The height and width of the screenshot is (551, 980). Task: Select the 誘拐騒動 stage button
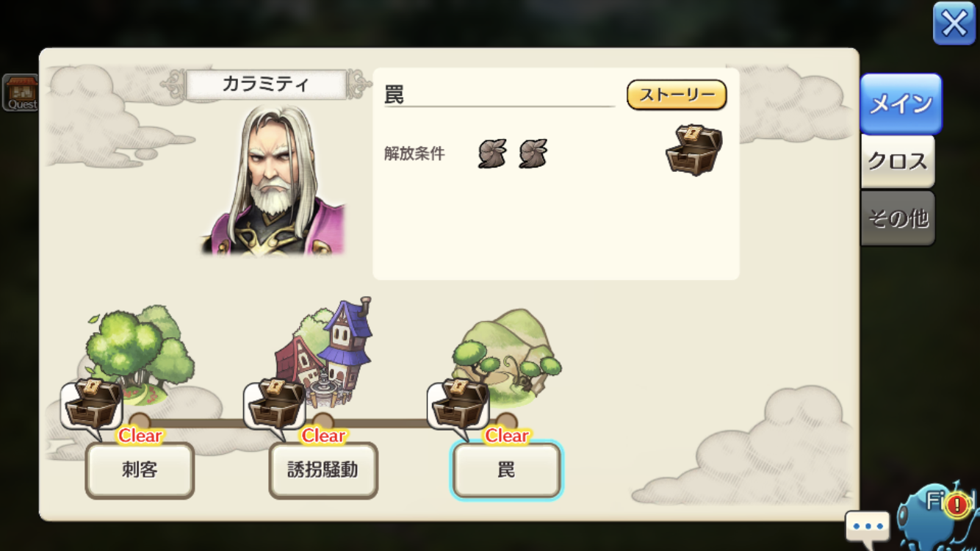click(x=323, y=470)
